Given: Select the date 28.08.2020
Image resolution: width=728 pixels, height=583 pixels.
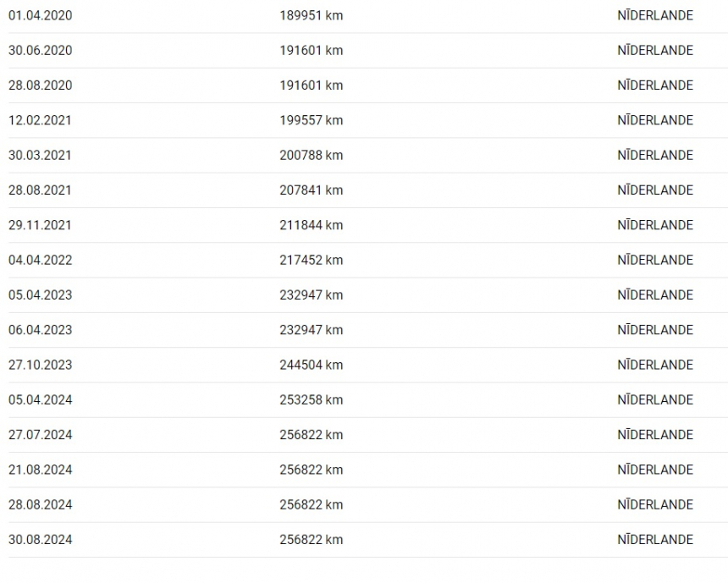Looking at the screenshot, I should [40, 85].
